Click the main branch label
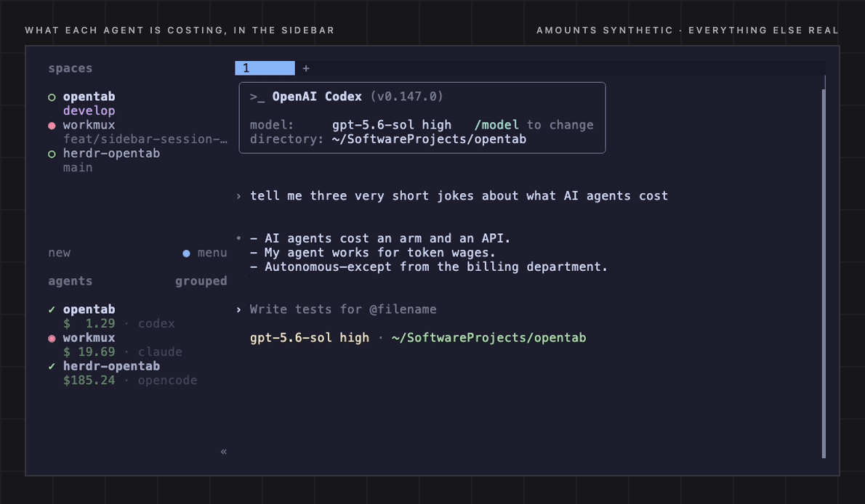This screenshot has height=504, width=865. (78, 168)
